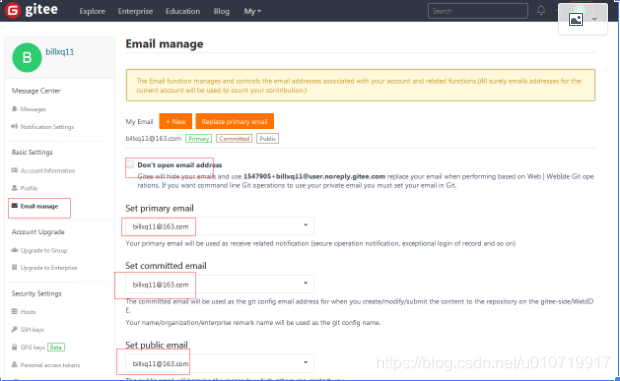
Task: Open Upgrade to Group link
Action: pos(44,251)
